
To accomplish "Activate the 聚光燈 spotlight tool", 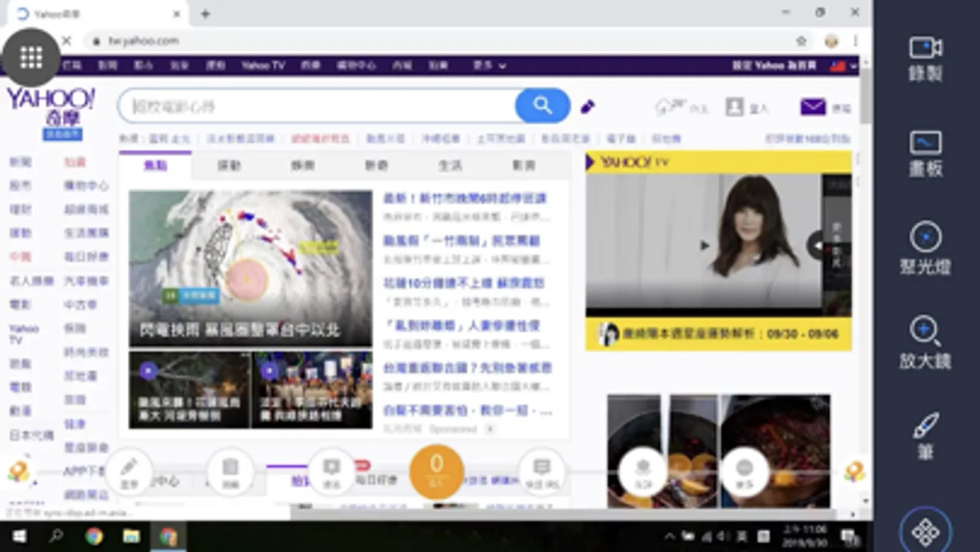I will pyautogui.click(x=925, y=248).
